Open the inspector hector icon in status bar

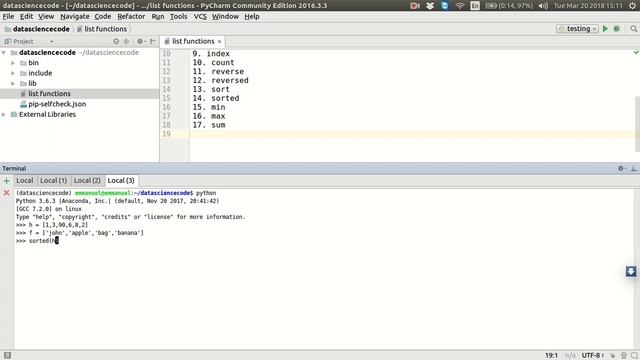[x=623, y=356]
